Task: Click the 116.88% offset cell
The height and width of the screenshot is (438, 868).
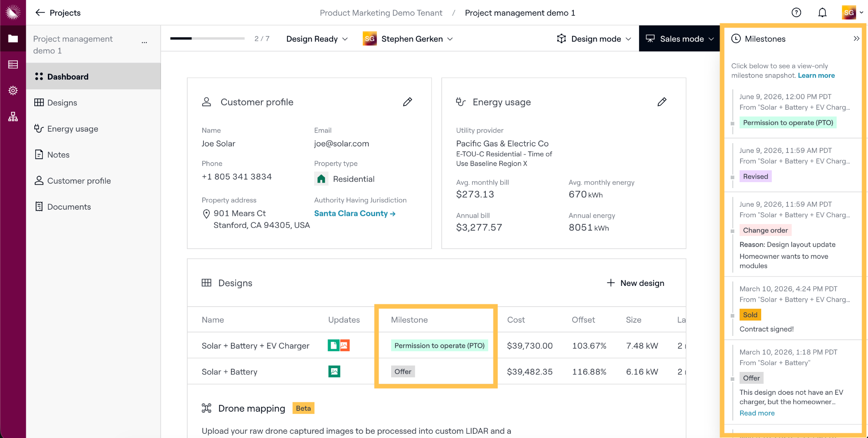Action: pyautogui.click(x=589, y=371)
